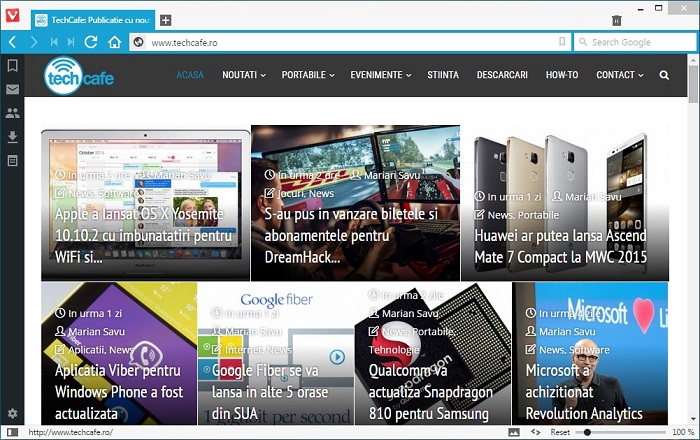This screenshot has width=700, height=440.
Task: Toggle image loading in status bar
Action: 515,432
